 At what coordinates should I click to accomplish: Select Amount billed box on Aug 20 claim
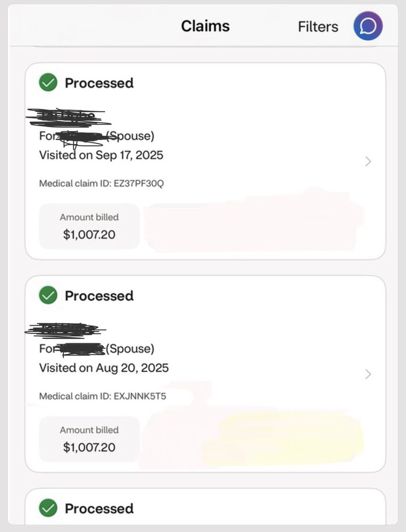pyautogui.click(x=89, y=439)
